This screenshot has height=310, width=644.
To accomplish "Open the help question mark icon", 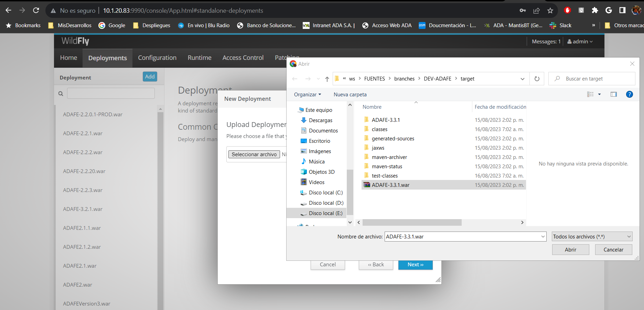I will pyautogui.click(x=629, y=94).
